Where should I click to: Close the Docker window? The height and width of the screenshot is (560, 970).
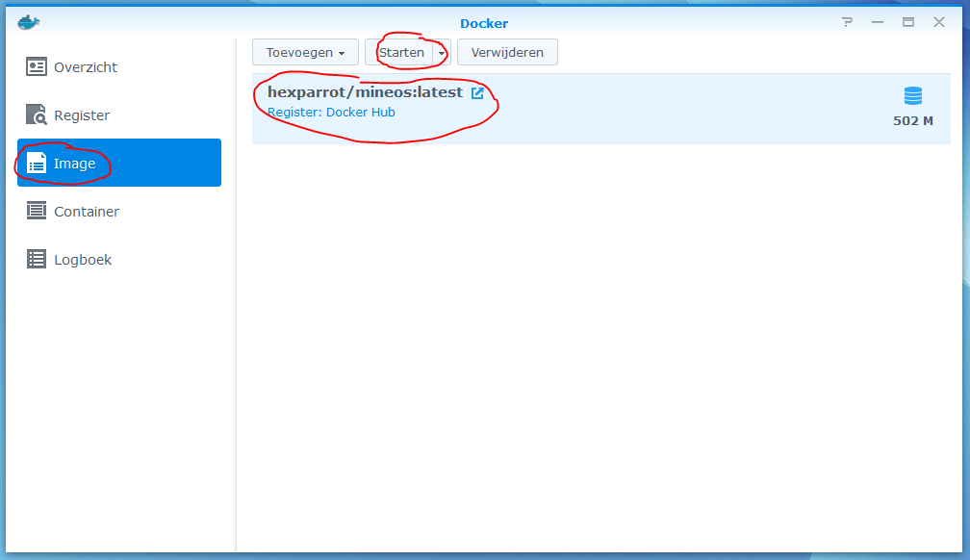[x=939, y=22]
